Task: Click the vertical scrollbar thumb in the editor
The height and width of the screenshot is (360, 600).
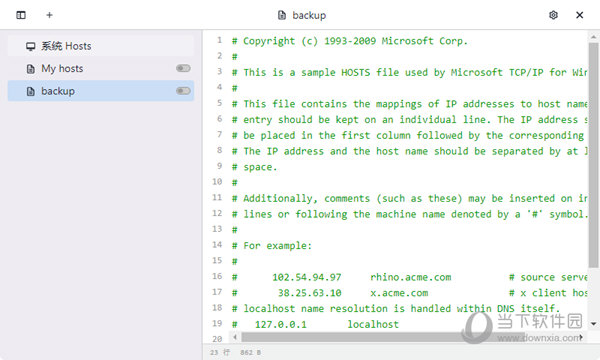Action: tap(593, 155)
